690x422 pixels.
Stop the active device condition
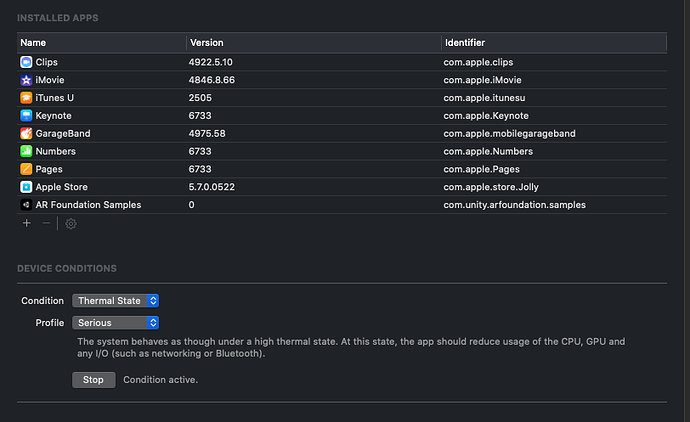(93, 380)
